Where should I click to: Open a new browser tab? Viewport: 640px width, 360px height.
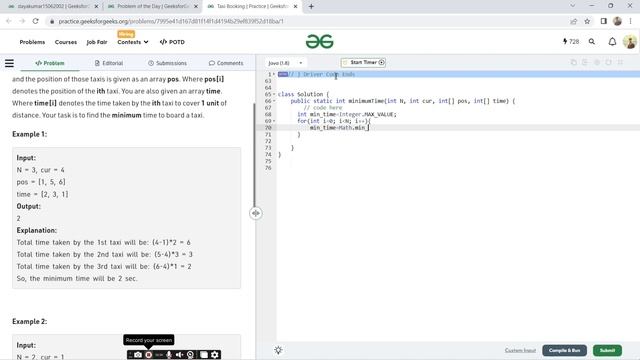pos(311,6)
